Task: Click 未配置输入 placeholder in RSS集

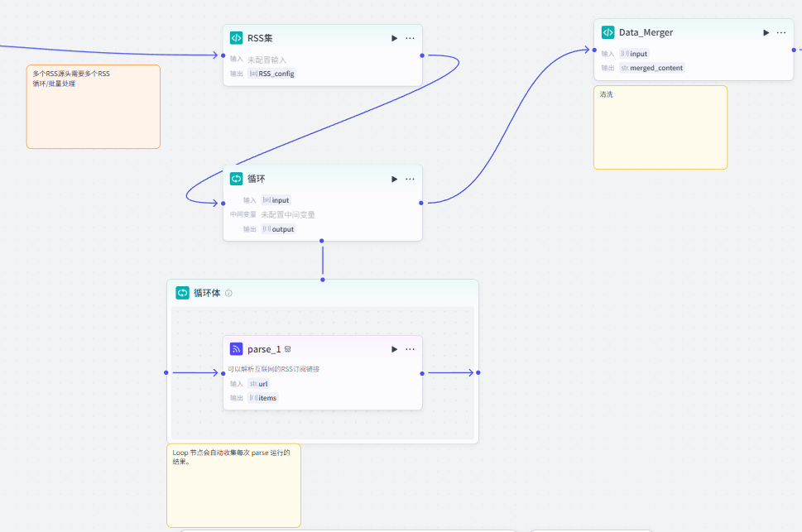Action: 267,60
